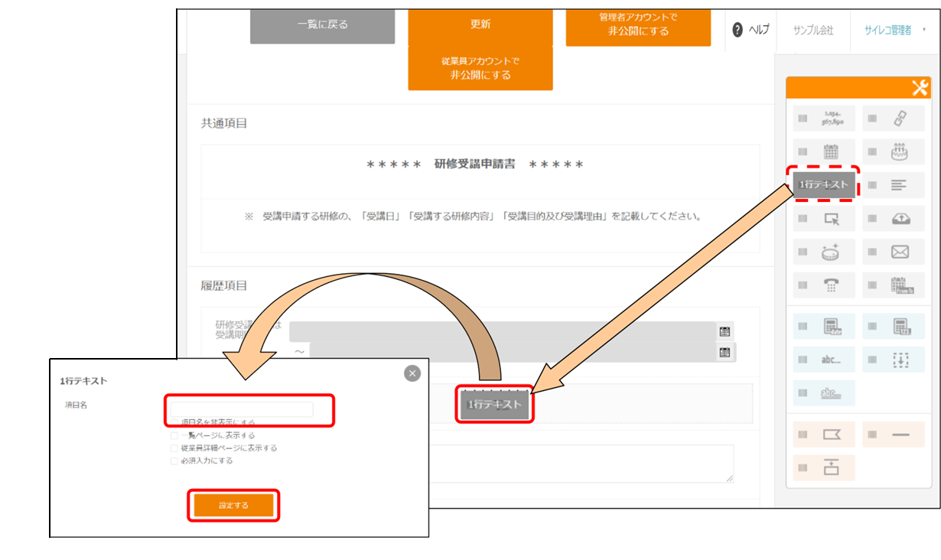Click 従業員アカウントで非公開にする button
The height and width of the screenshot is (560, 941).
coord(480,68)
